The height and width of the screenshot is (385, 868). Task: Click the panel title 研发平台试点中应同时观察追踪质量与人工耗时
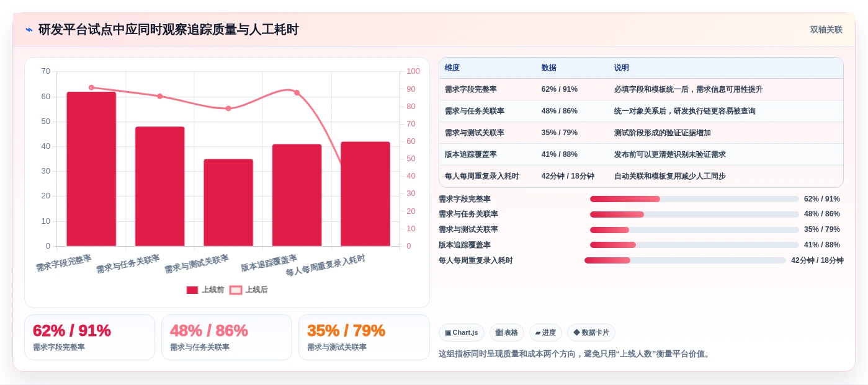(x=169, y=30)
